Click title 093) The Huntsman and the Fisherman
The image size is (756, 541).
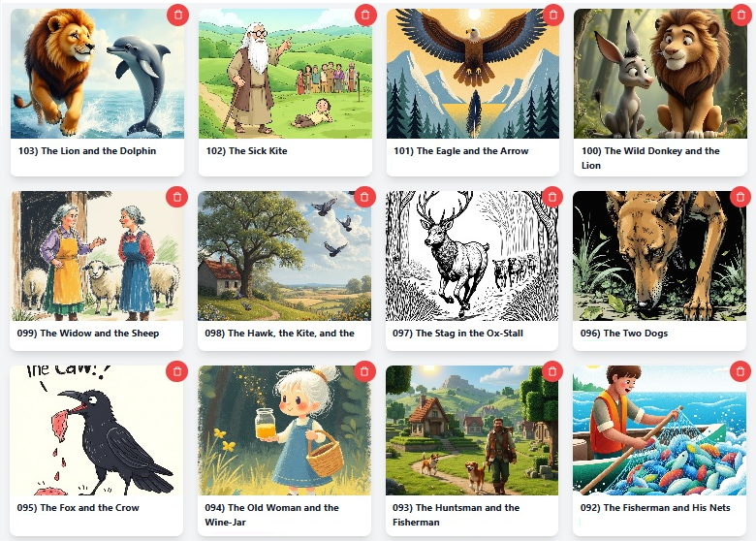click(456, 515)
